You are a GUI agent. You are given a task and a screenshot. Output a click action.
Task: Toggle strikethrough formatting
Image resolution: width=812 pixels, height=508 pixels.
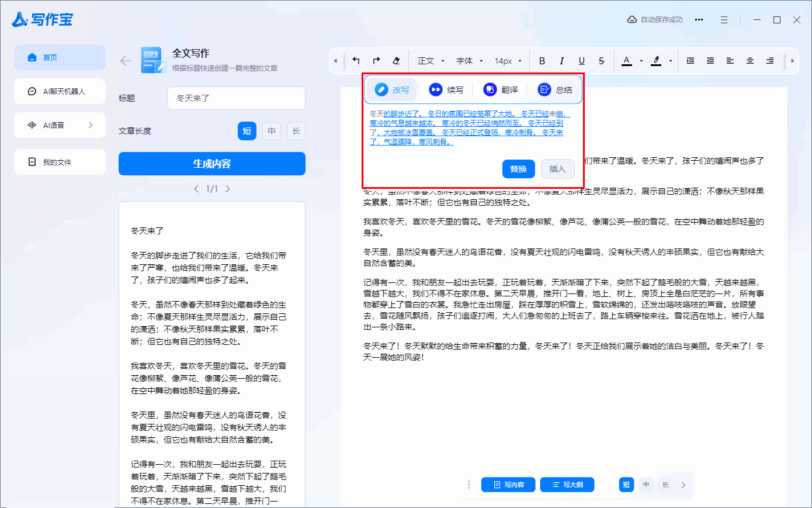click(x=602, y=61)
